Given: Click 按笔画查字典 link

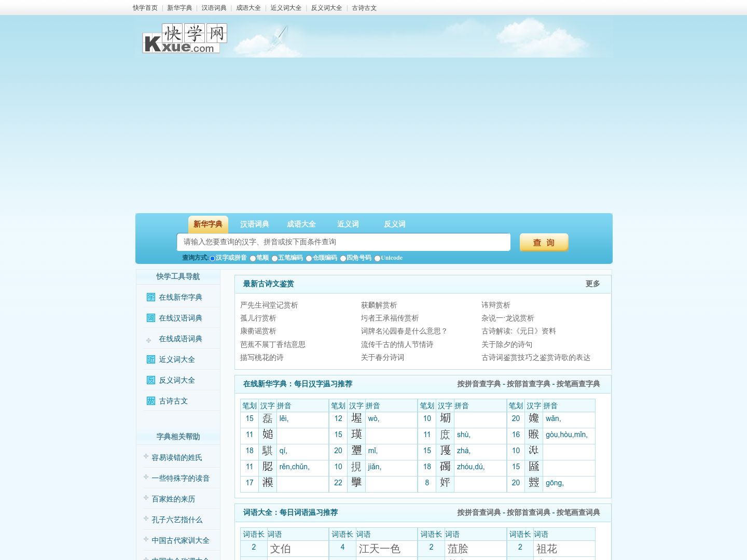Looking at the screenshot, I should [x=578, y=384].
